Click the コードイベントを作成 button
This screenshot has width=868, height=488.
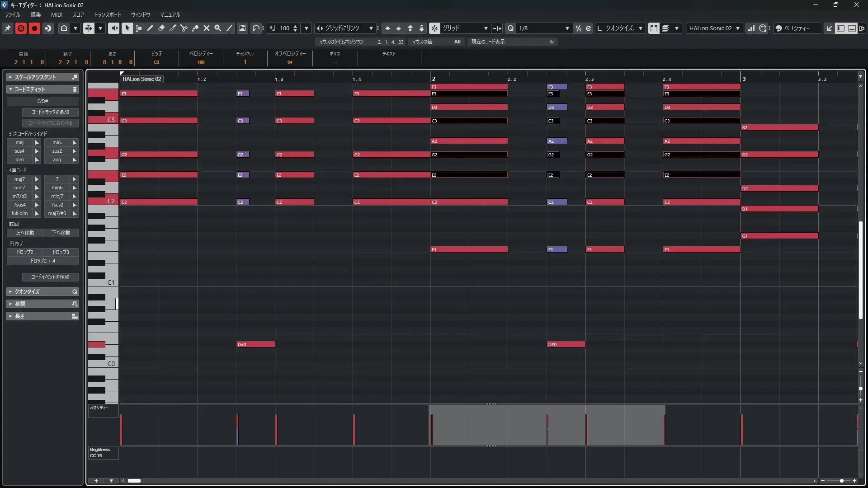point(50,277)
